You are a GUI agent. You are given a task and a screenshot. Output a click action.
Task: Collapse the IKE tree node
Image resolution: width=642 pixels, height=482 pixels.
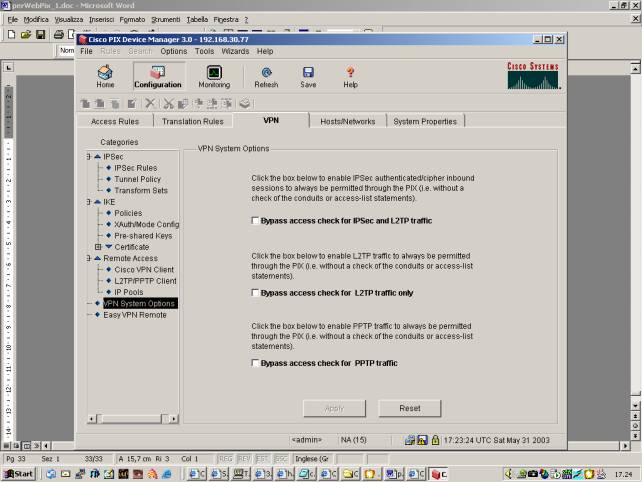click(x=88, y=202)
